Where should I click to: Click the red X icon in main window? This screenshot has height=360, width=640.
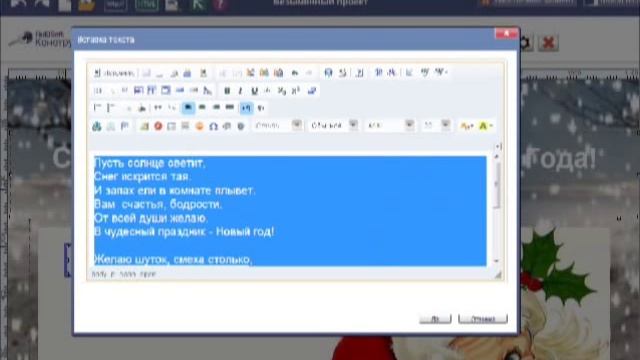coord(548,42)
